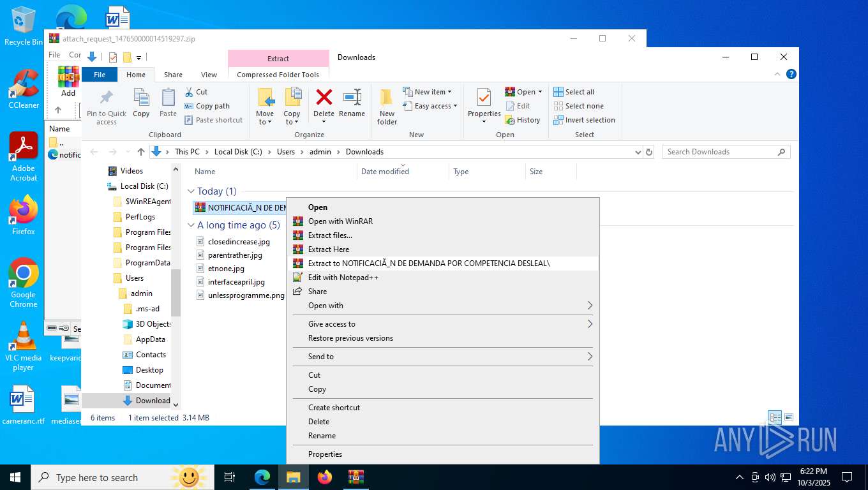
Task: Switch to large icons view layout
Action: point(789,418)
